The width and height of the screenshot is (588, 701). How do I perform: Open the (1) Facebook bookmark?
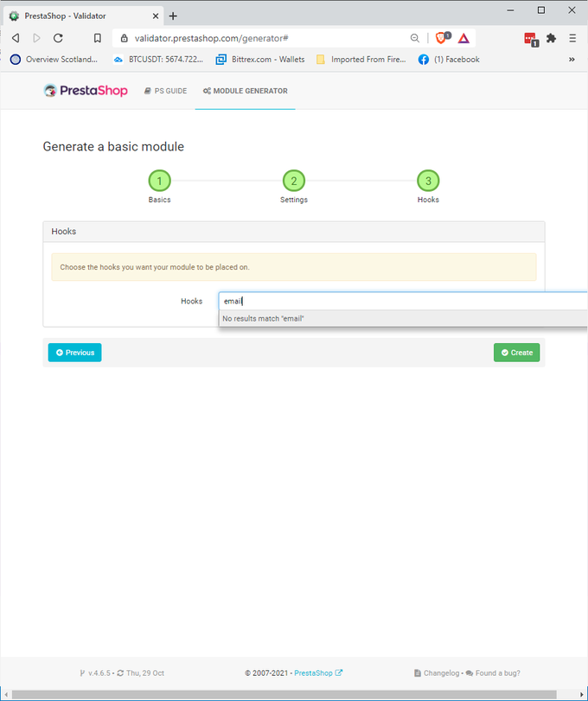click(449, 60)
